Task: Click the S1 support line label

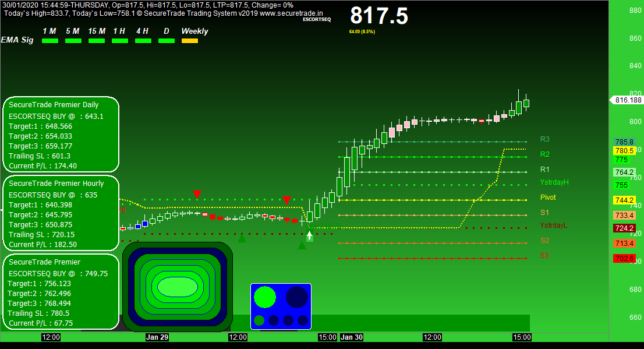Action: pos(544,213)
